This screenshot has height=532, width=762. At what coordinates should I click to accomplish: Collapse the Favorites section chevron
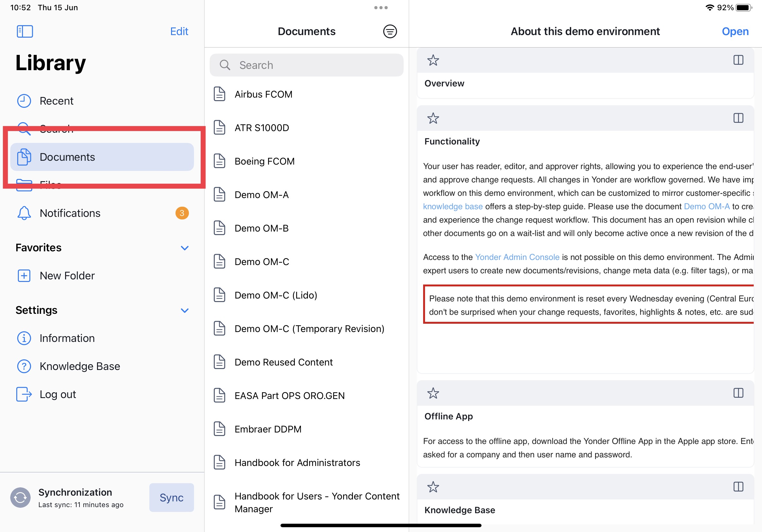click(184, 248)
